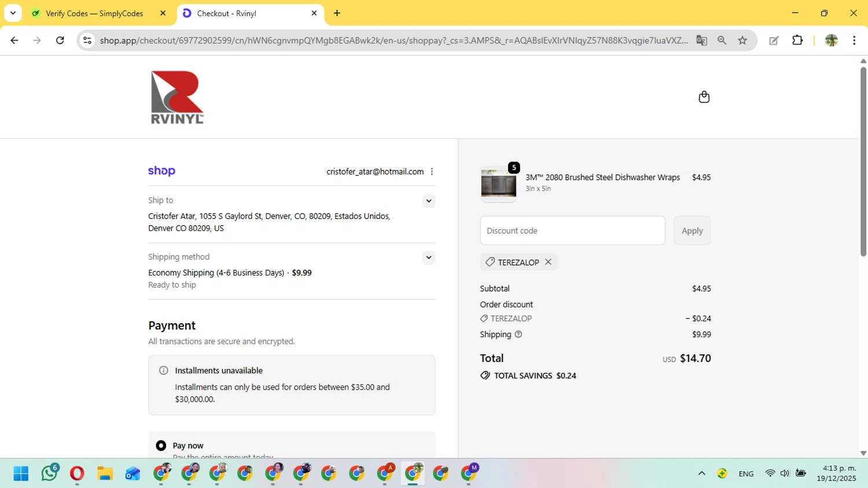Click the Payment section heading
The image size is (868, 488).
[172, 325]
